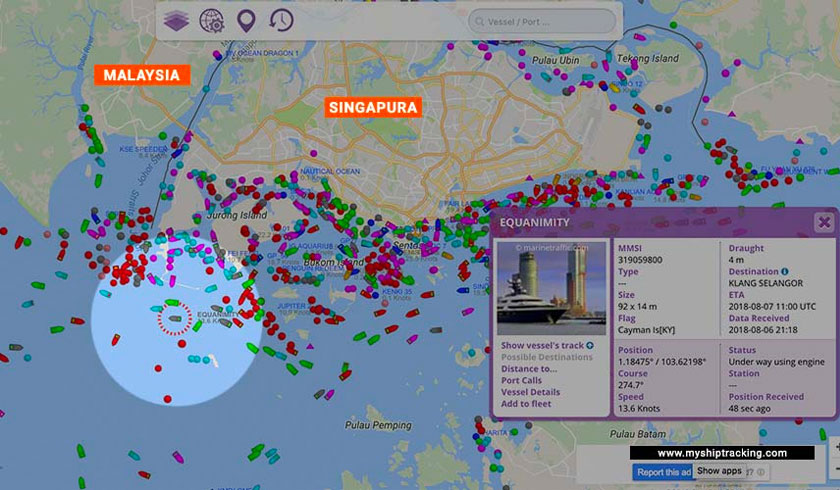Type in the Vessel / Port search field
This screenshot has height=490, width=840.
pyautogui.click(x=545, y=21)
